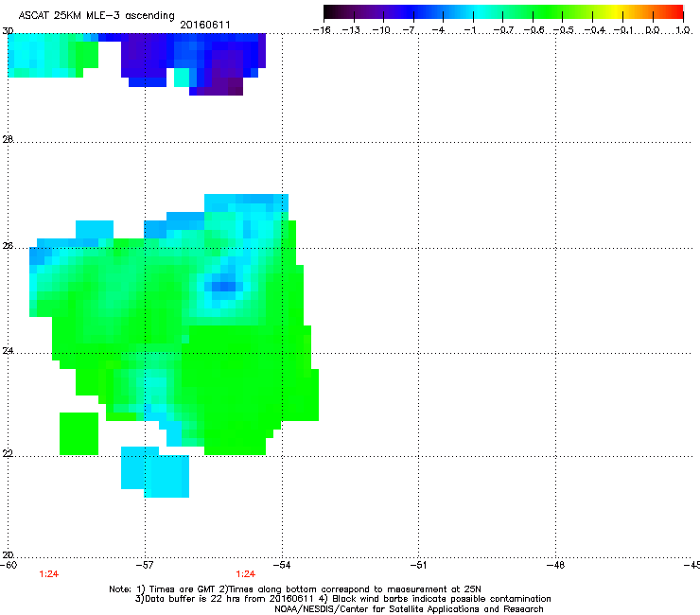
Task: Click the red end of the colorbar
Action: pyautogui.click(x=676, y=12)
